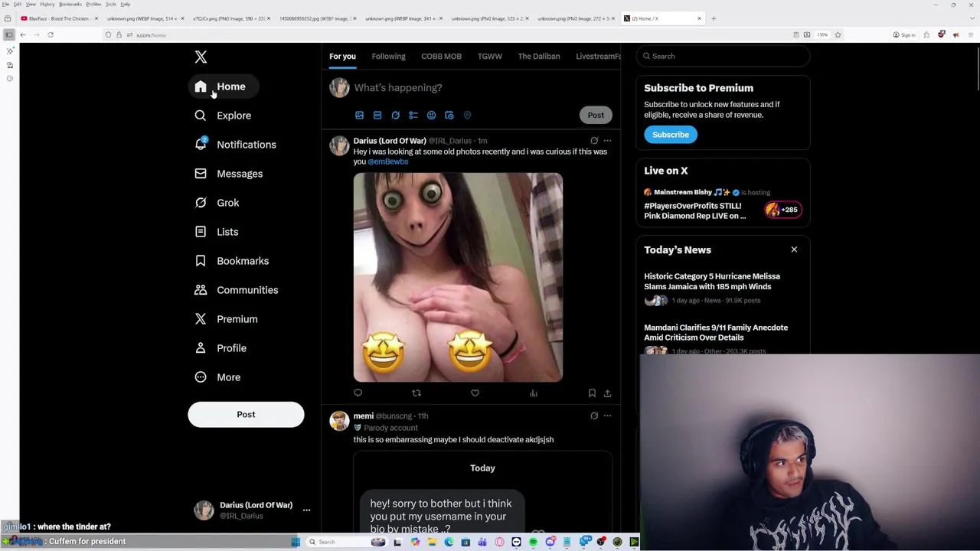Click Darius profile avatar on first post
Image resolution: width=980 pixels, height=551 pixels.
point(339,145)
